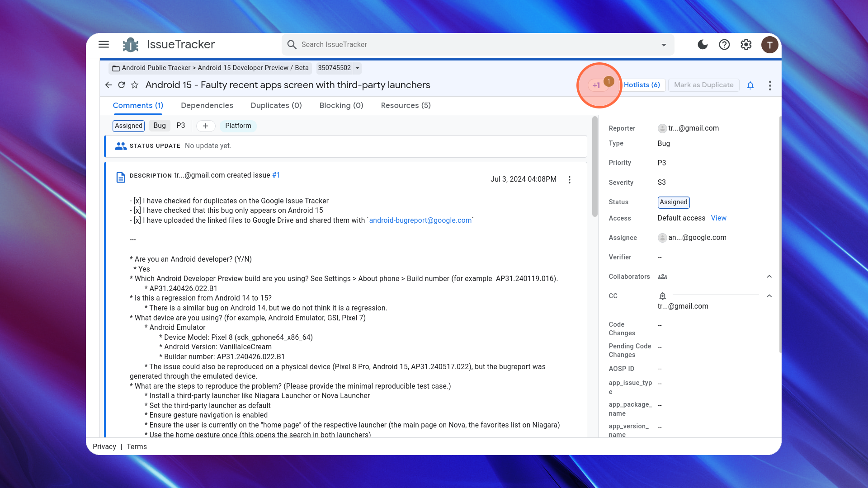868x488 pixels.
Task: Open the Resources (5) tab
Action: [x=406, y=105]
